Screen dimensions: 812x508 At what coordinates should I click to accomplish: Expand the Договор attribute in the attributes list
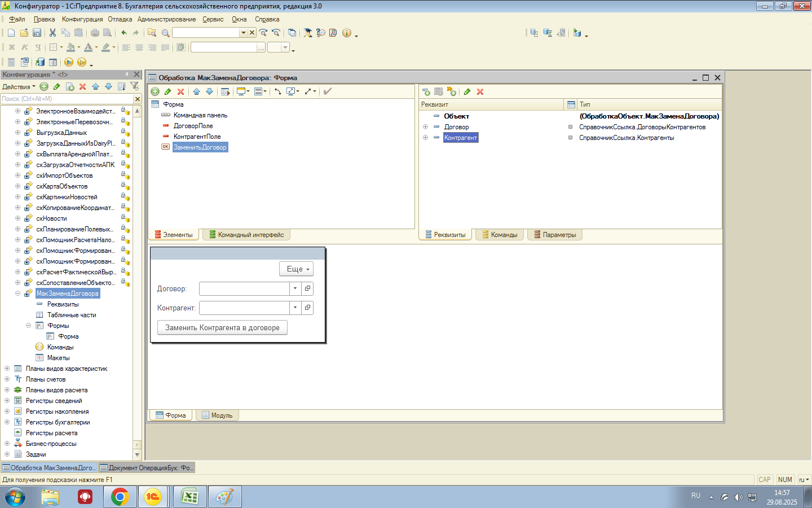click(426, 127)
